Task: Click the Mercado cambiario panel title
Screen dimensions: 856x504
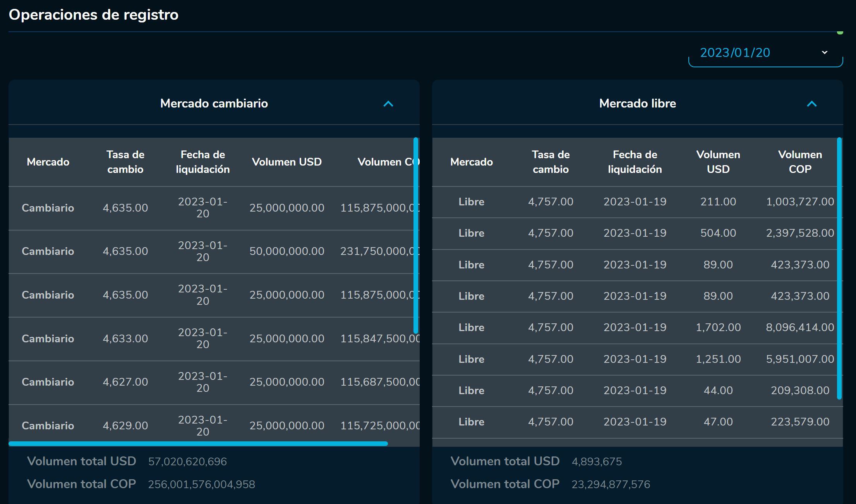Action: pyautogui.click(x=214, y=103)
